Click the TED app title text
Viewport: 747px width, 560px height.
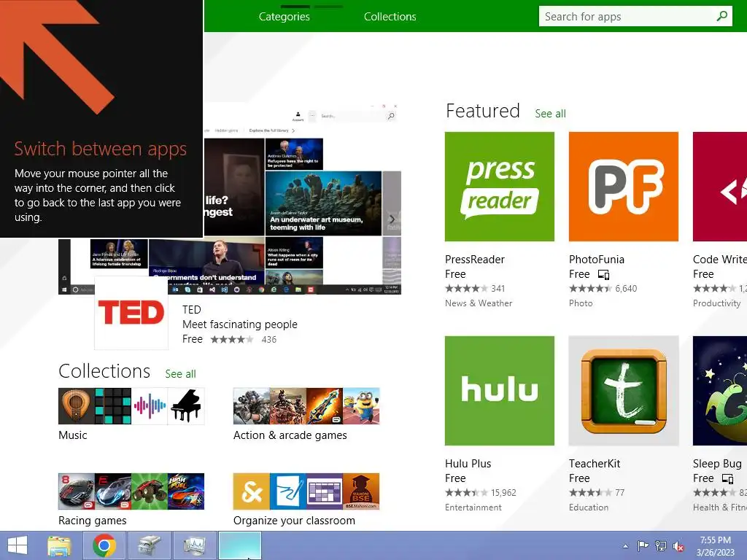192,309
